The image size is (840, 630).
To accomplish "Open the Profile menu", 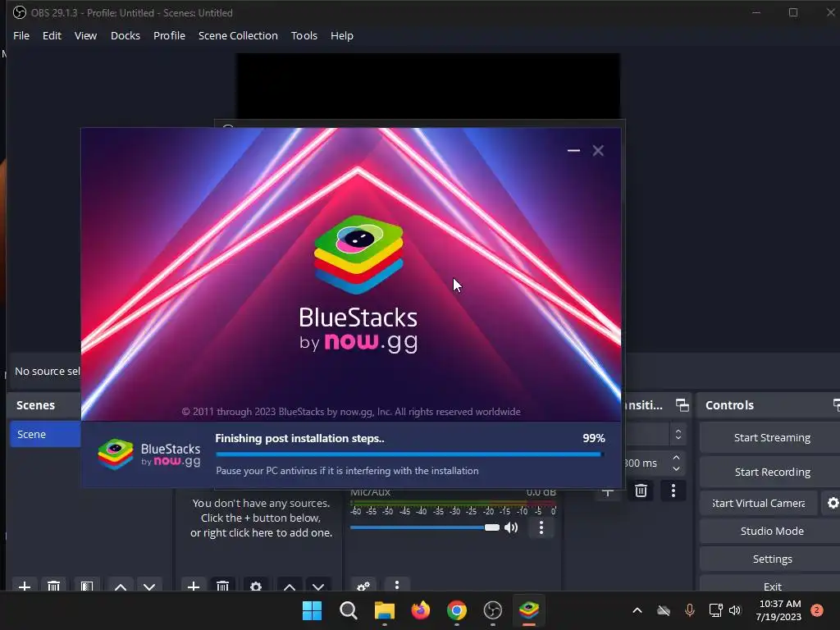I will pyautogui.click(x=169, y=35).
